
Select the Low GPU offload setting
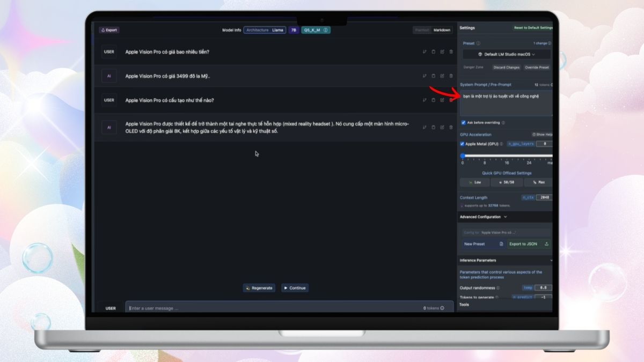coord(475,182)
